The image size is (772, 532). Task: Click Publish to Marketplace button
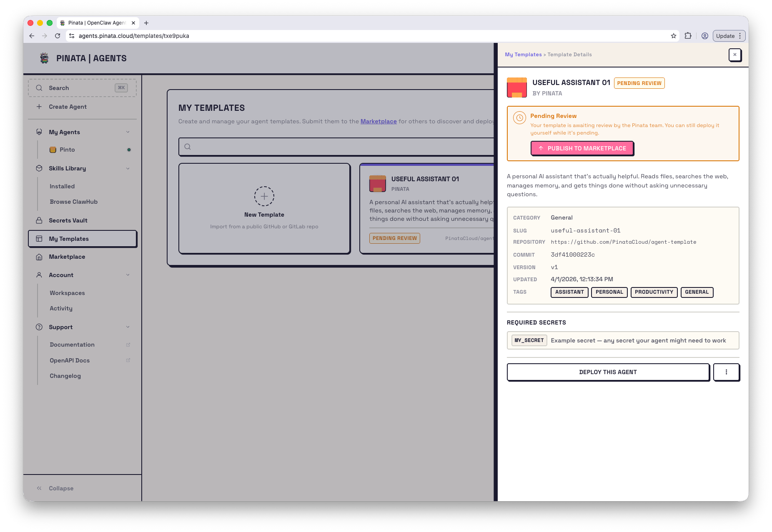[x=582, y=148]
